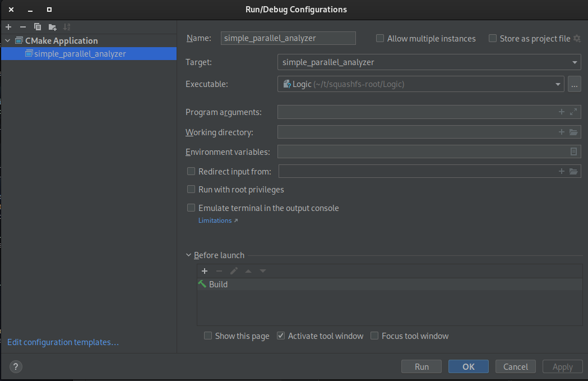
Task: Confirm with the OK button
Action: 469,367
